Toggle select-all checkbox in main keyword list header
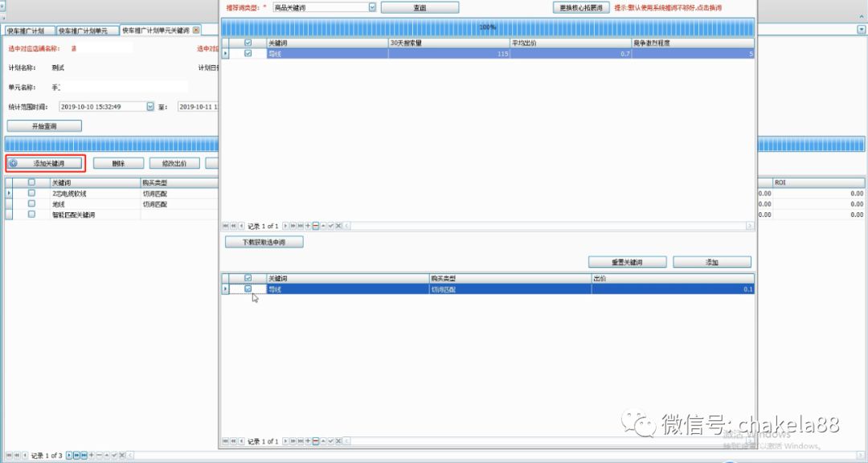The width and height of the screenshot is (868, 463). coord(31,182)
